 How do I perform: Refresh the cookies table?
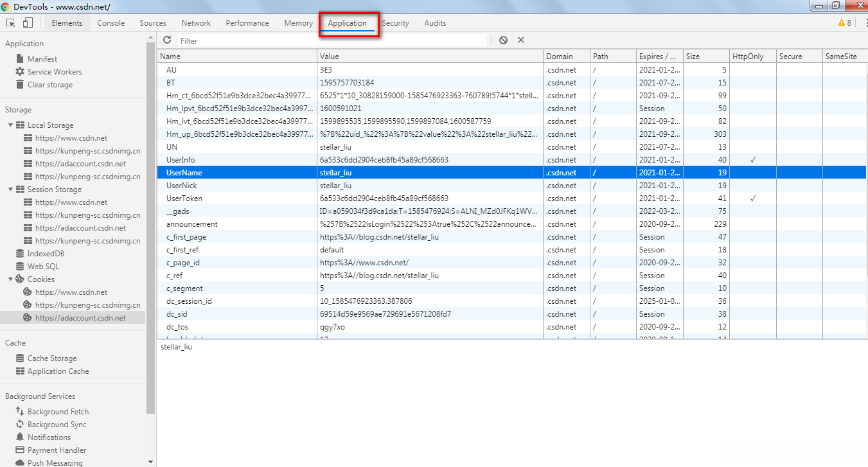167,40
